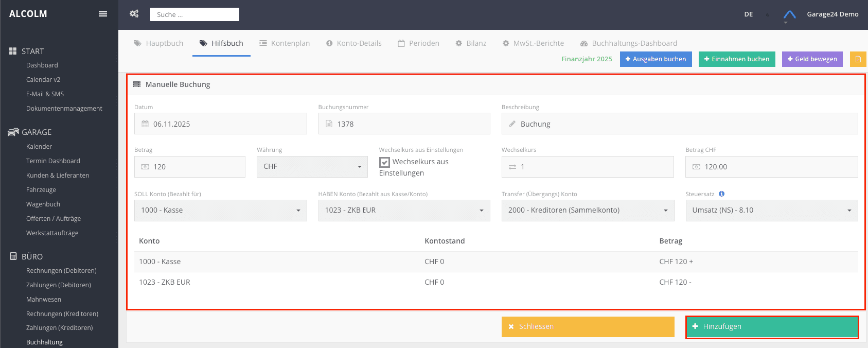Click into the Suche search field
Viewport: 868px width, 348px height.
(x=194, y=14)
